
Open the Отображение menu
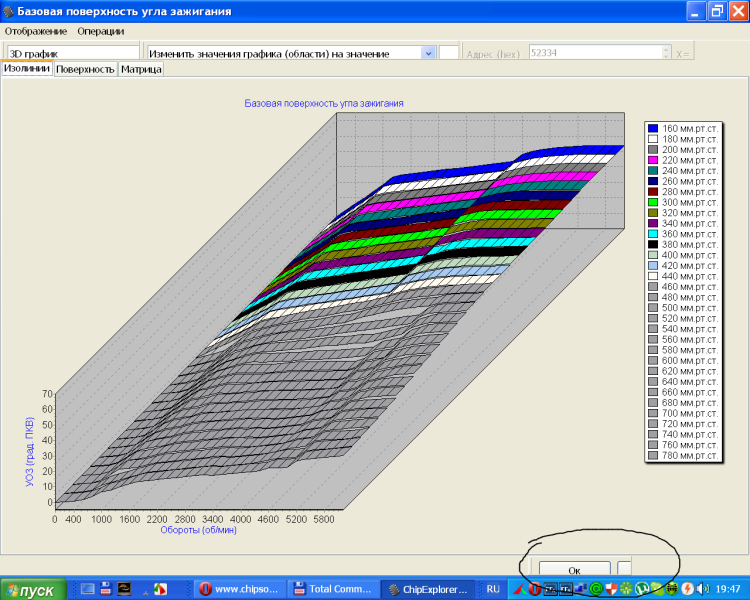tap(35, 31)
